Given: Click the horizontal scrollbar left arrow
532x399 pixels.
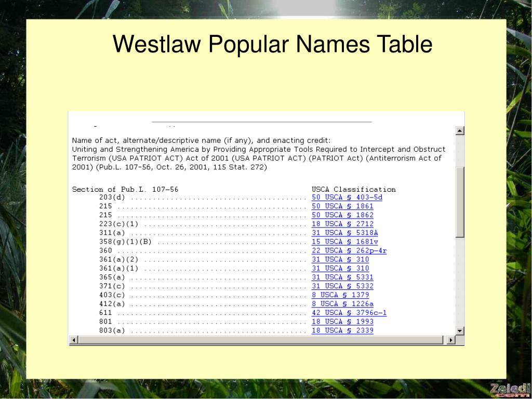Looking at the screenshot, I should tap(74, 340).
